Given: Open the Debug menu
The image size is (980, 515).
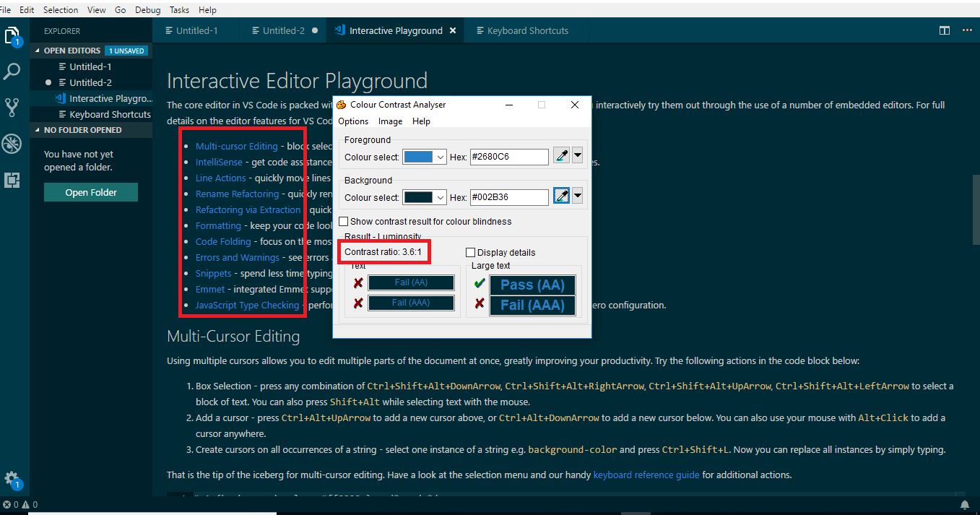Looking at the screenshot, I should (x=148, y=10).
